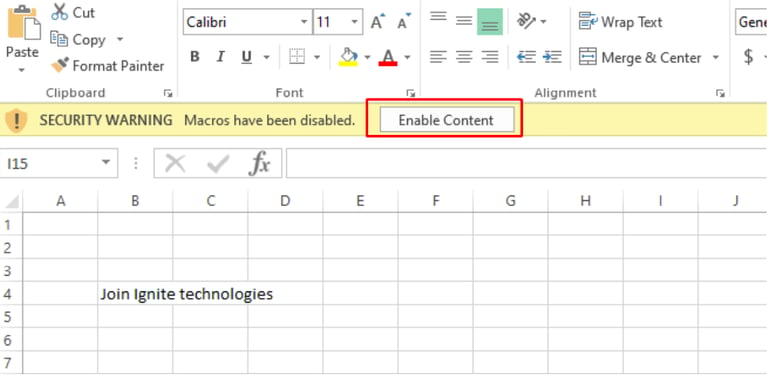
Task: Click the Decrease Indent icon
Action: coord(526,57)
